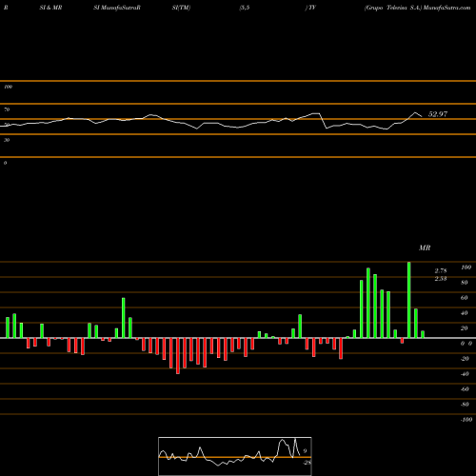This screenshot has height=476, width=476.
Task: Click the MR axis label 40
Action: click(x=465, y=313)
